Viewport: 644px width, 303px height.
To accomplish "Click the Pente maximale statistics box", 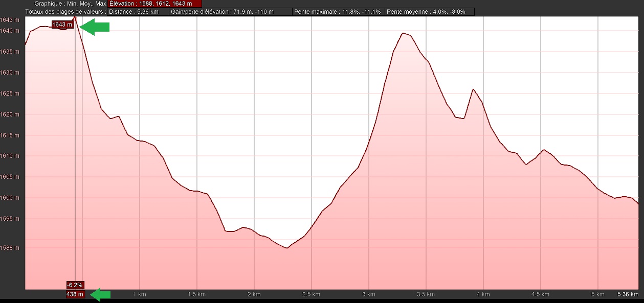I will click(x=339, y=12).
